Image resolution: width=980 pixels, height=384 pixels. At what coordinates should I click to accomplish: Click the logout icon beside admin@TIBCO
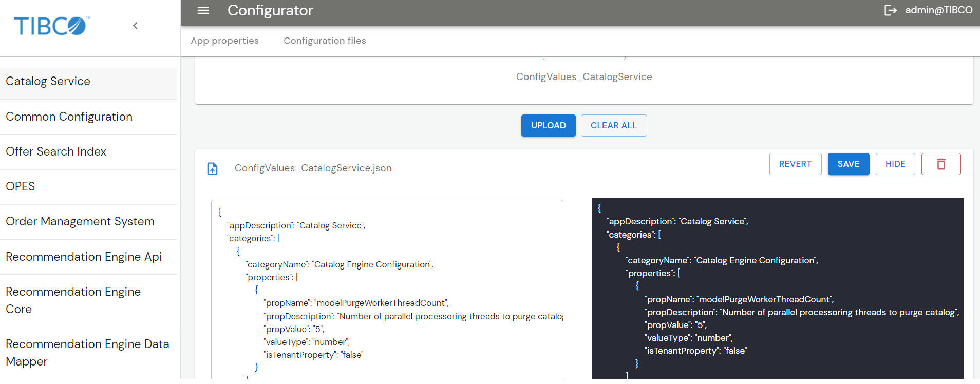point(890,10)
